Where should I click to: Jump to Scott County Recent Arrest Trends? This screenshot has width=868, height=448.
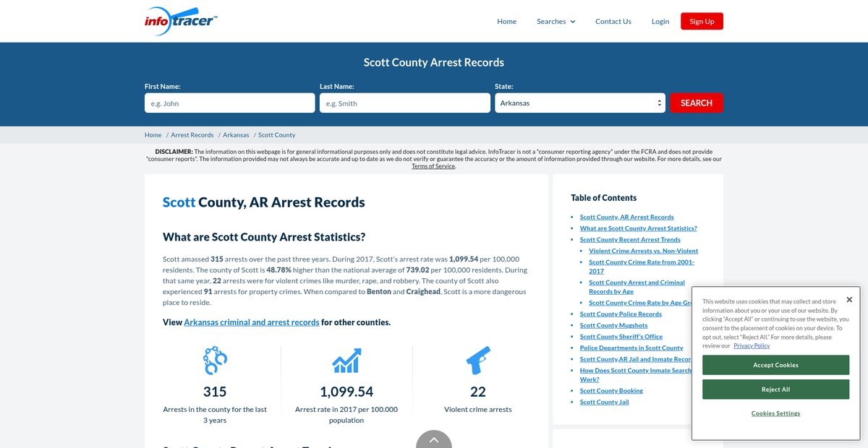pos(630,239)
